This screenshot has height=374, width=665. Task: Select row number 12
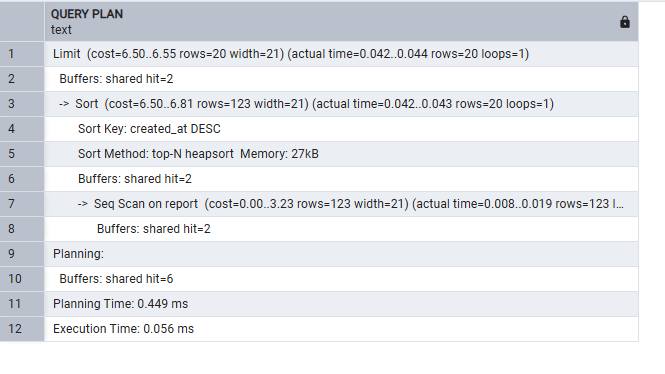coord(22,329)
